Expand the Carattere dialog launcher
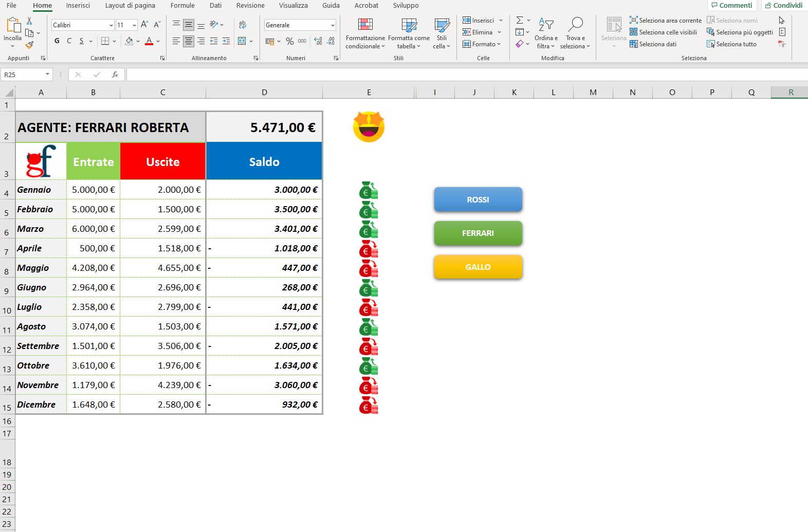The height and width of the screenshot is (532, 808). point(162,58)
